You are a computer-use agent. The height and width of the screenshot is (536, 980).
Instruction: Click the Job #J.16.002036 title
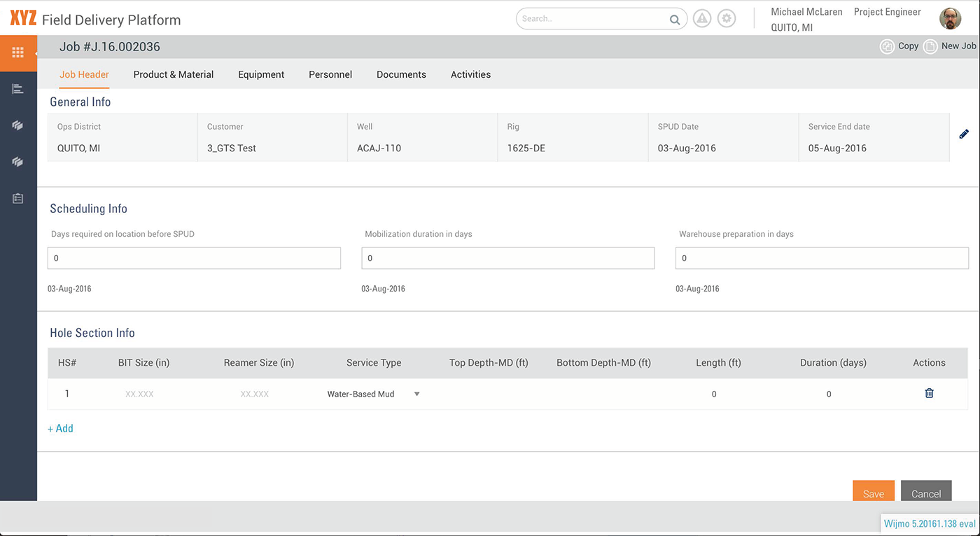point(110,47)
